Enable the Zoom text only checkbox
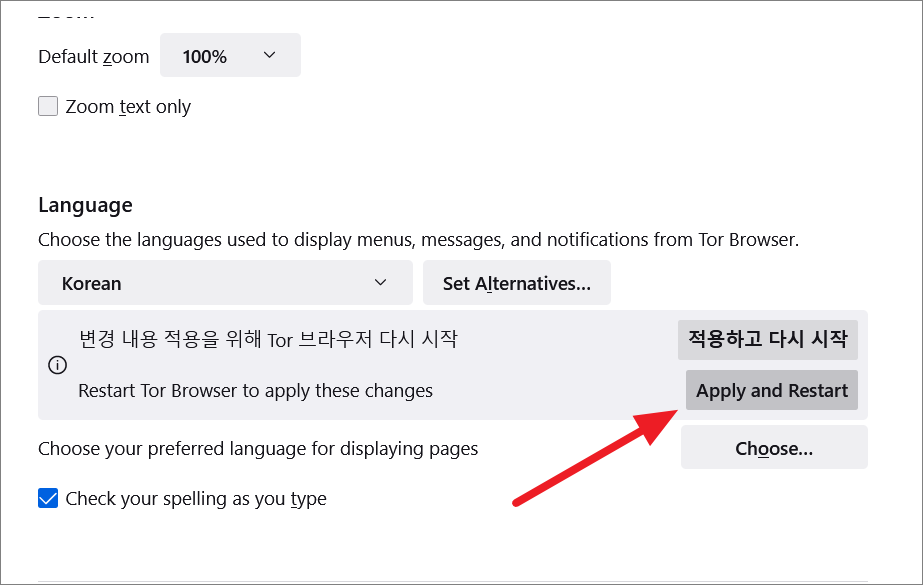Viewport: 923px width, 585px height. pyautogui.click(x=48, y=107)
